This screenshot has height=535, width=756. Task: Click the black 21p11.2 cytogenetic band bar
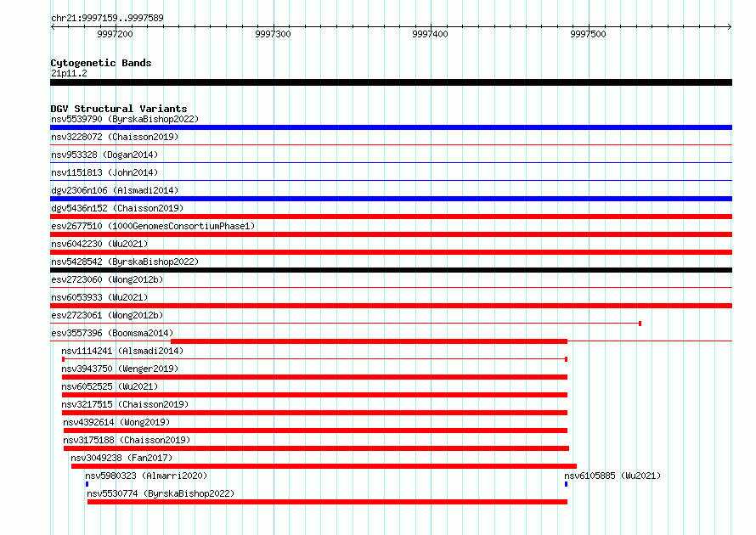coord(391,82)
